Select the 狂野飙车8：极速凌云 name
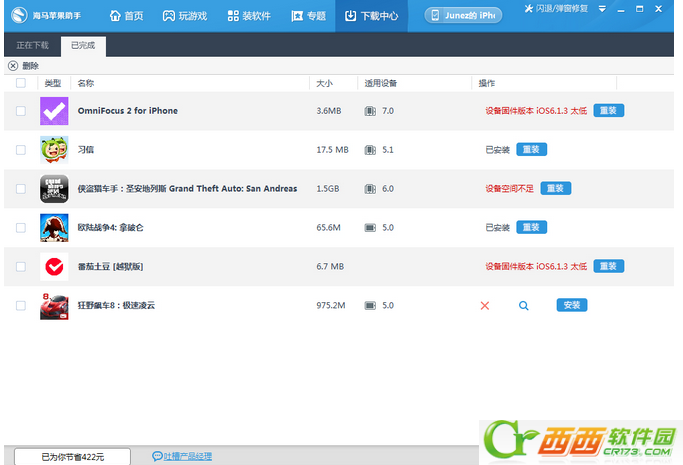The image size is (683, 465). (x=116, y=305)
